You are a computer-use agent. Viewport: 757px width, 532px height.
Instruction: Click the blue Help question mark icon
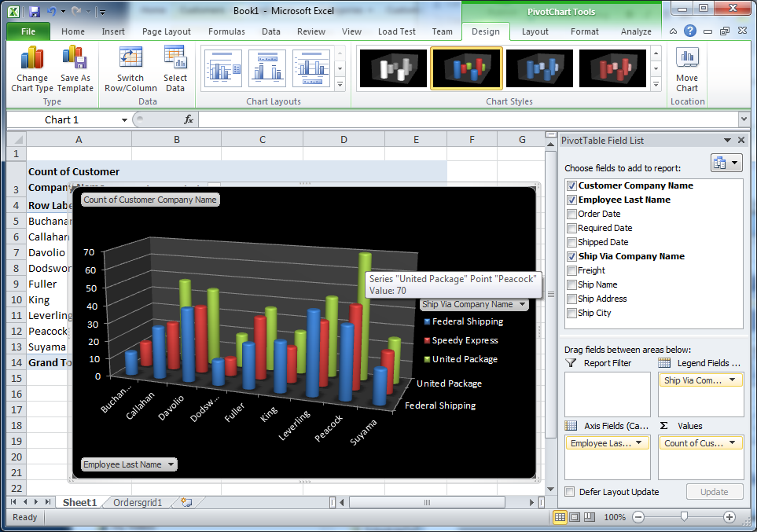[690, 31]
